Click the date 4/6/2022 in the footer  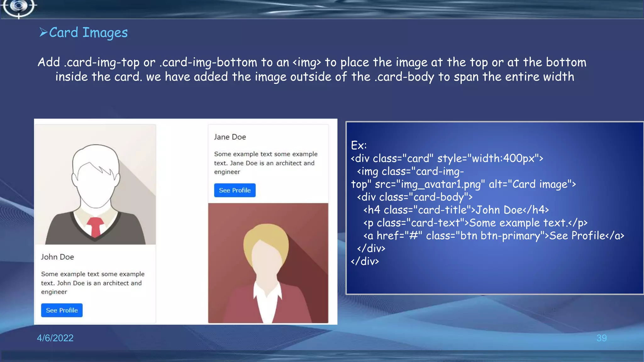[x=55, y=338]
